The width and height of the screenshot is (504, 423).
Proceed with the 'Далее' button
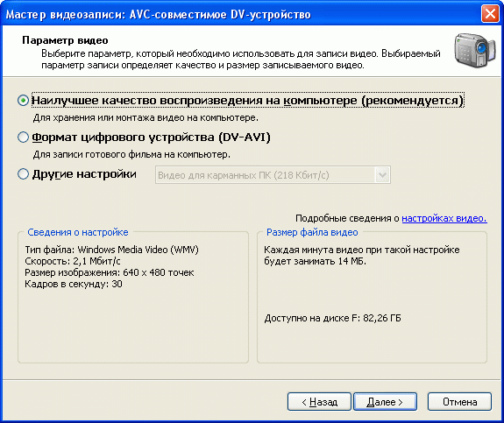point(385,401)
